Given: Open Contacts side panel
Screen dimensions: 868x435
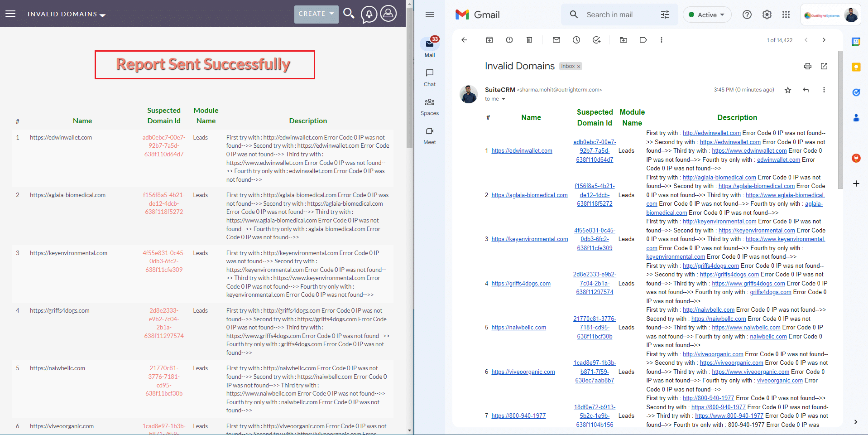Looking at the screenshot, I should pyautogui.click(x=856, y=118).
